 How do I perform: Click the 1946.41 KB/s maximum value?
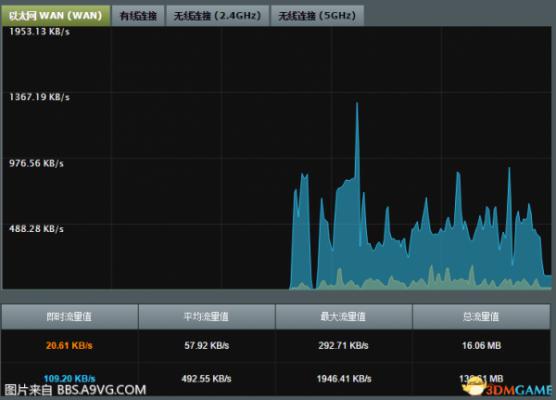[344, 379]
